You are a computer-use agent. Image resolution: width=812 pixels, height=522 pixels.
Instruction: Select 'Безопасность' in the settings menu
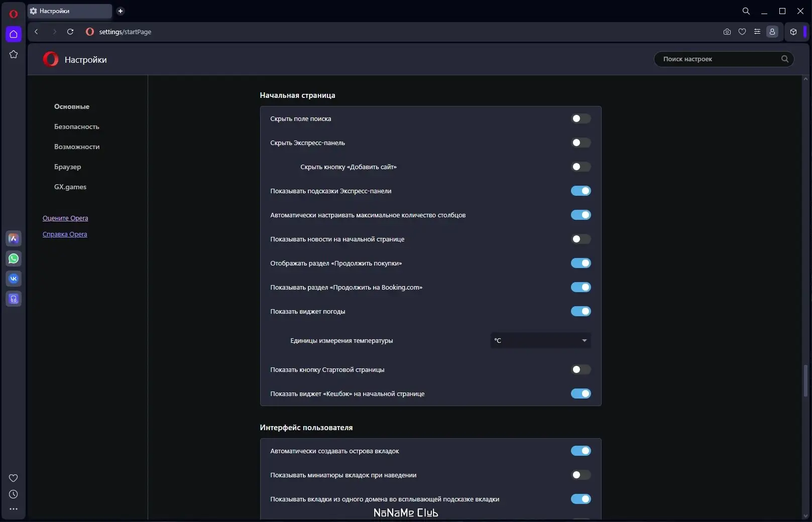[77, 127]
